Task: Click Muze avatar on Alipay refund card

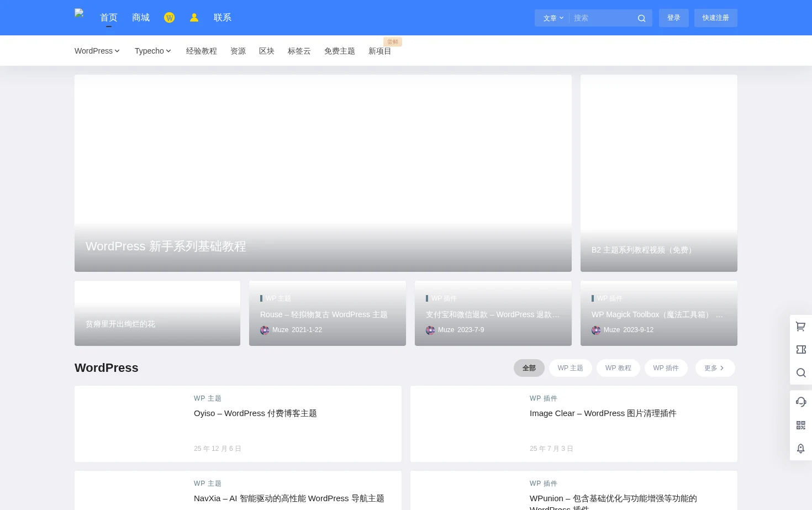Action: click(430, 330)
